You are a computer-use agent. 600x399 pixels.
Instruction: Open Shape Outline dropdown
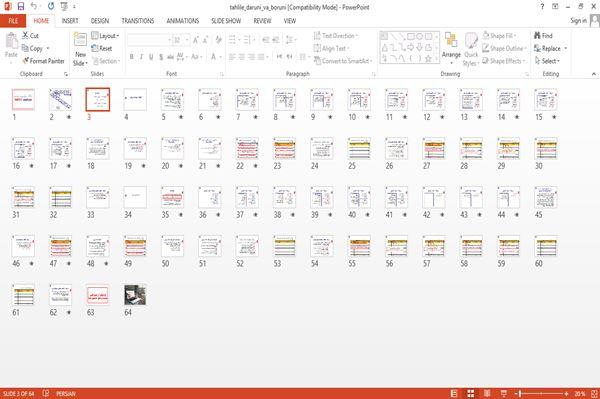click(x=504, y=48)
